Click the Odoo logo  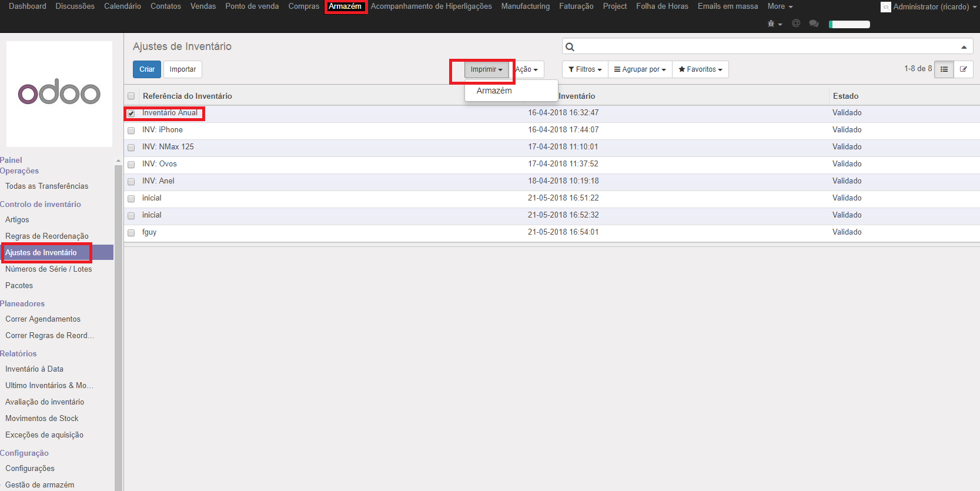[x=59, y=94]
